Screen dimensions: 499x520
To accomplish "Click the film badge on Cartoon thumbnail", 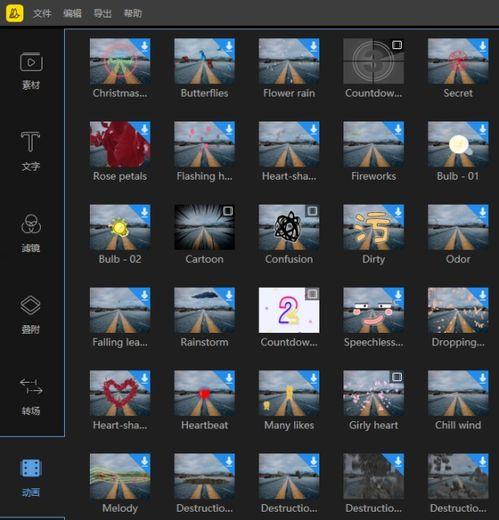I will pyautogui.click(x=228, y=211).
